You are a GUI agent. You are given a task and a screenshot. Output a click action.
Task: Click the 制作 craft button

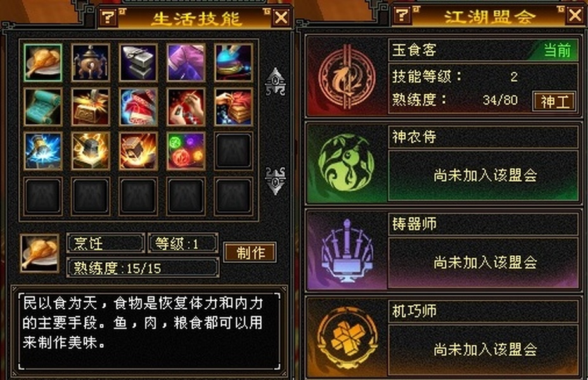(250, 252)
